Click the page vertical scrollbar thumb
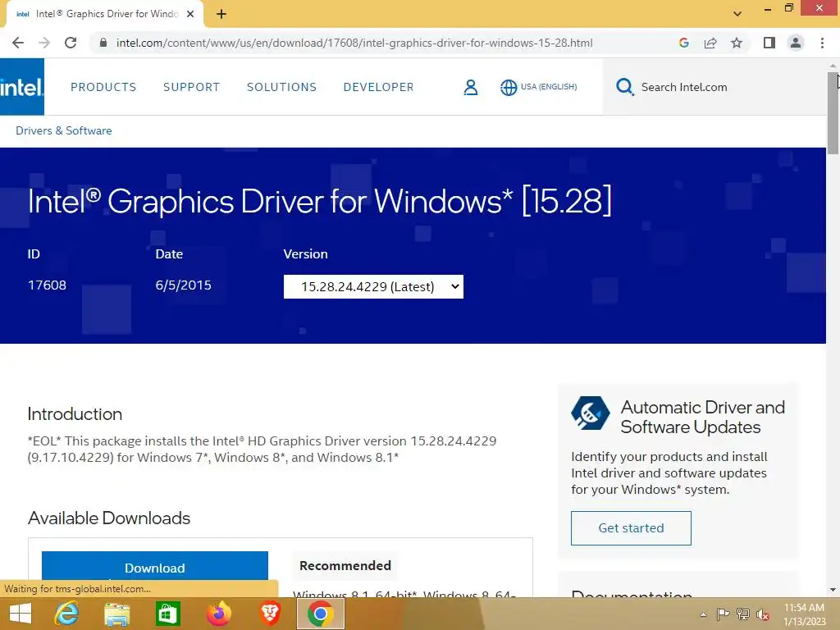The height and width of the screenshot is (630, 840). pyautogui.click(x=833, y=113)
